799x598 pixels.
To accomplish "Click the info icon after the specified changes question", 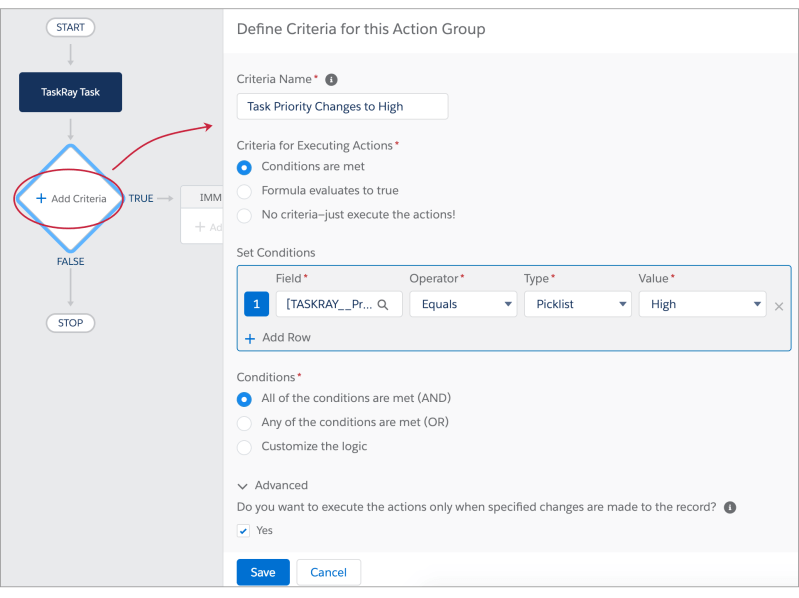I will pos(730,507).
